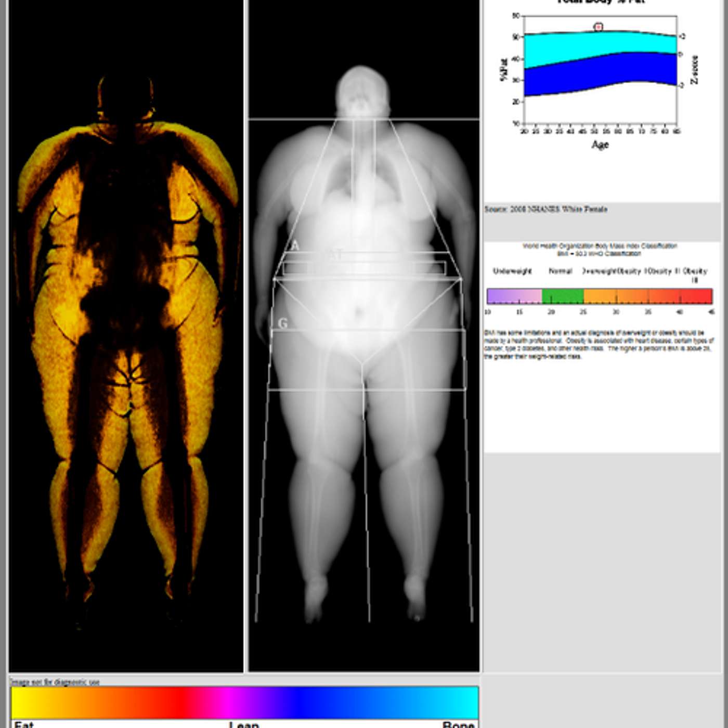The image size is (728, 728).
Task: Click the 'Z-score' axis label
Action: point(694,70)
